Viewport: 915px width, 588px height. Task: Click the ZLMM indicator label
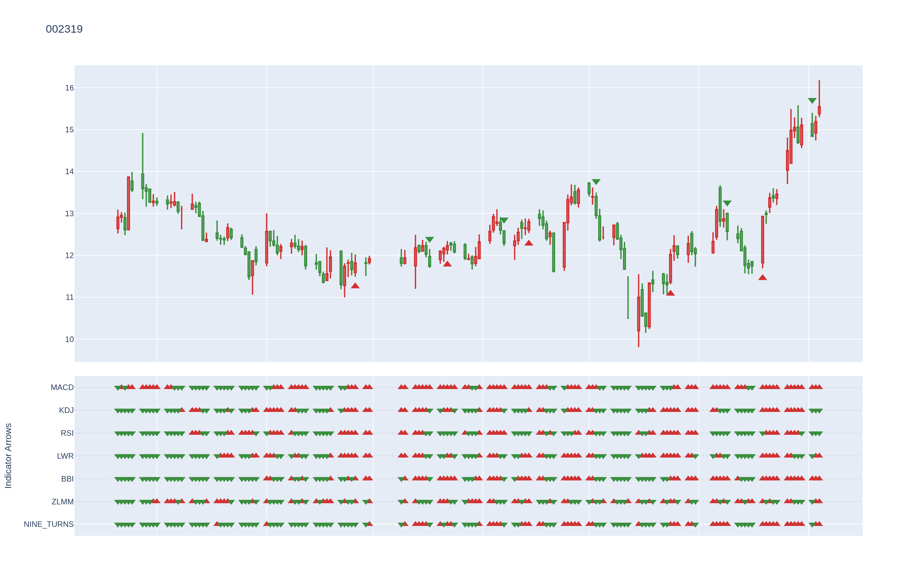pos(62,502)
